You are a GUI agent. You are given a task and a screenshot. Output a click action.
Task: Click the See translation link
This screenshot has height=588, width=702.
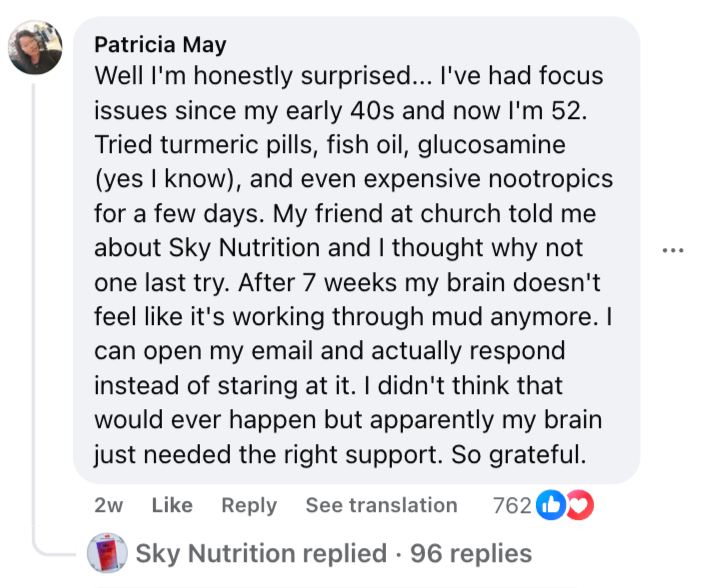pyautogui.click(x=381, y=506)
